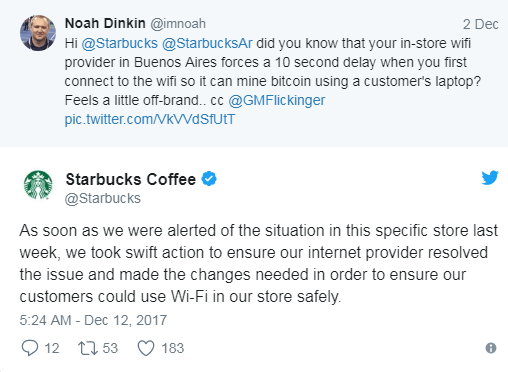This screenshot has height=372, width=508.
Task: Open the pic.twitter.com/VkVVdSfUtT link
Action: tap(150, 119)
